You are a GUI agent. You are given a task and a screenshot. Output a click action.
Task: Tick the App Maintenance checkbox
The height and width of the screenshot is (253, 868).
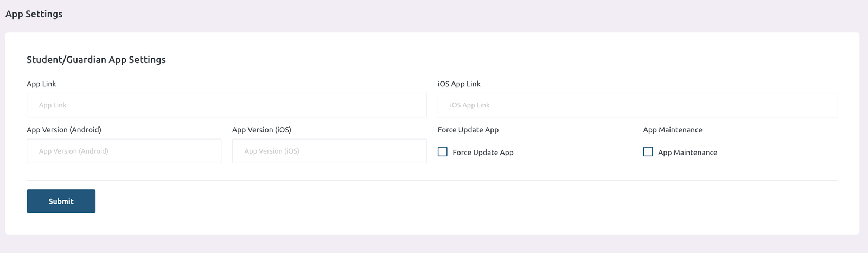tap(648, 152)
